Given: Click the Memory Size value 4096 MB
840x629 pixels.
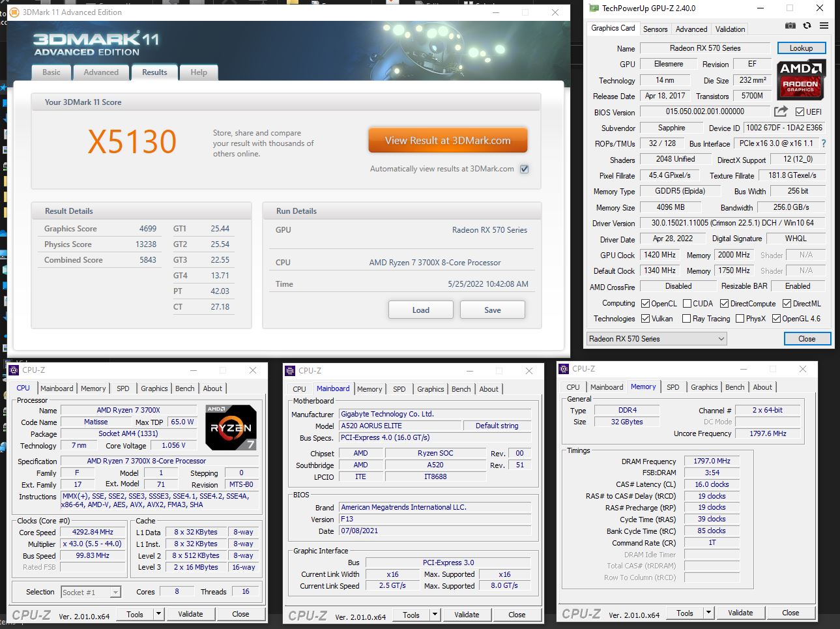Looking at the screenshot, I should point(670,207).
